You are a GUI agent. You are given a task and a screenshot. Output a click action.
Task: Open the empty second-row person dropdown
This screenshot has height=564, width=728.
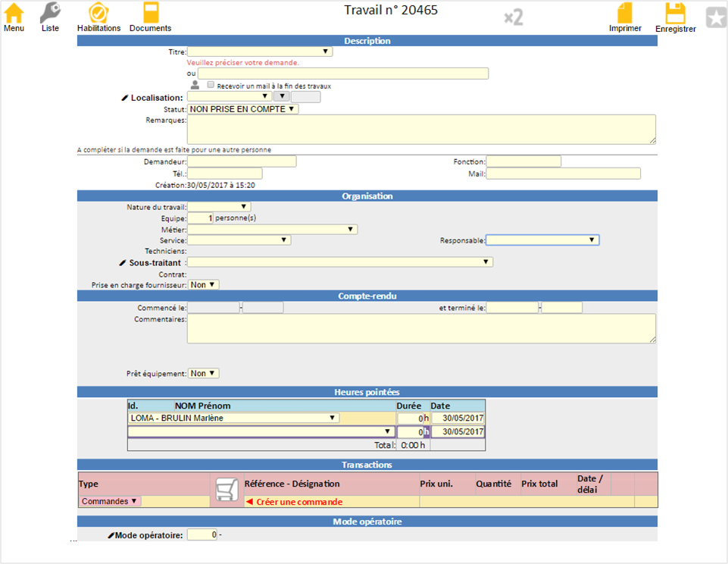pyautogui.click(x=261, y=431)
